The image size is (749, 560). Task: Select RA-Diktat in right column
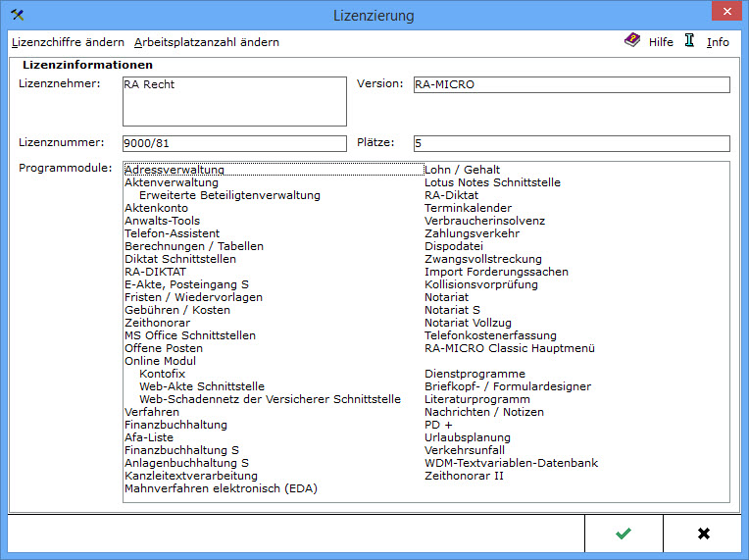click(x=451, y=195)
